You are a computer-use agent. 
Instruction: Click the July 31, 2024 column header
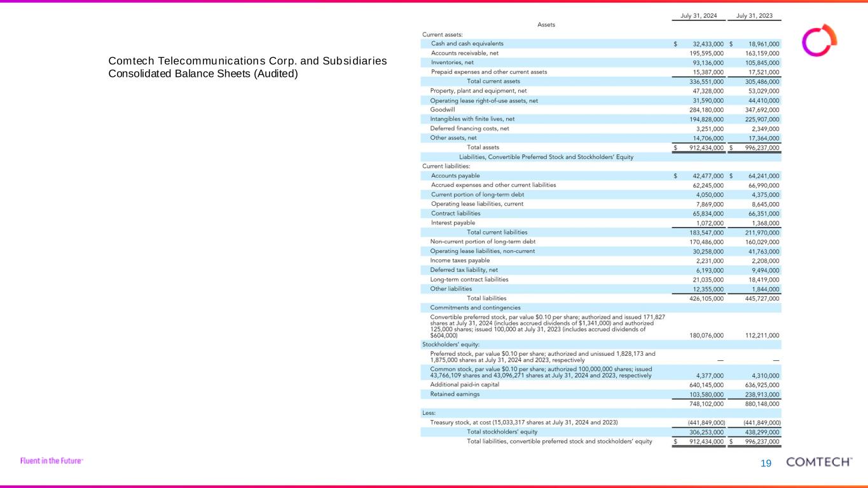click(699, 15)
